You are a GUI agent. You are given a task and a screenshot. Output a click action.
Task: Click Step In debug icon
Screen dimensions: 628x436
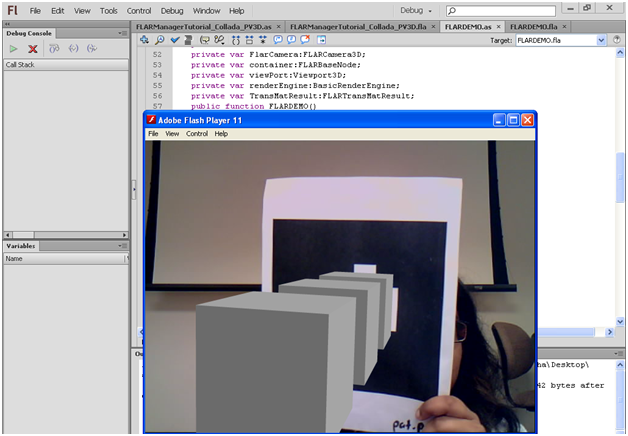click(73, 48)
